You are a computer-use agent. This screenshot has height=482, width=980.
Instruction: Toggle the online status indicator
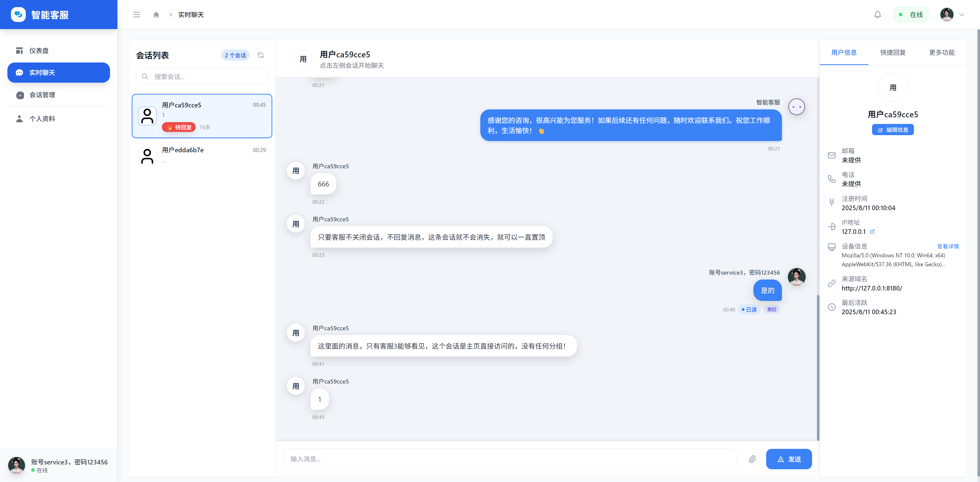911,15
